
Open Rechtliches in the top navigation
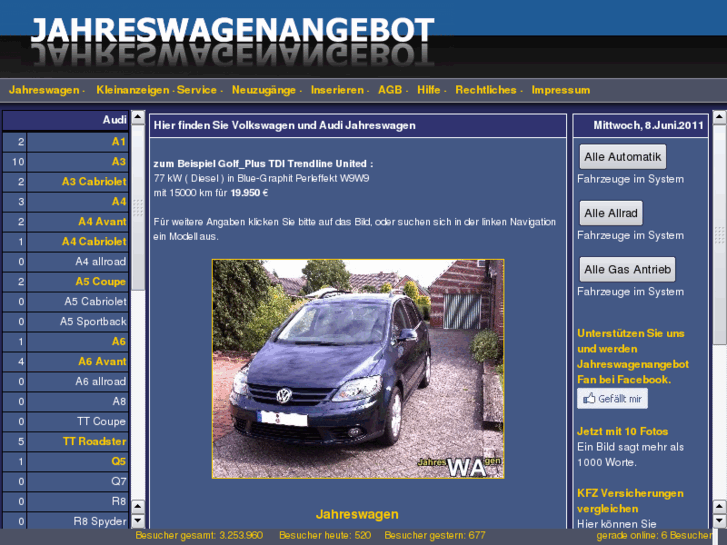pyautogui.click(x=486, y=90)
